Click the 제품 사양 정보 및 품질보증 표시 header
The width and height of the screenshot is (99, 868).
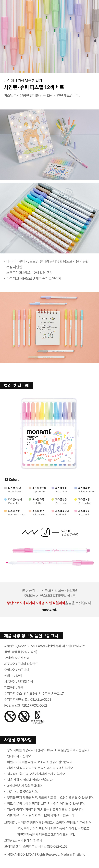point(31,635)
